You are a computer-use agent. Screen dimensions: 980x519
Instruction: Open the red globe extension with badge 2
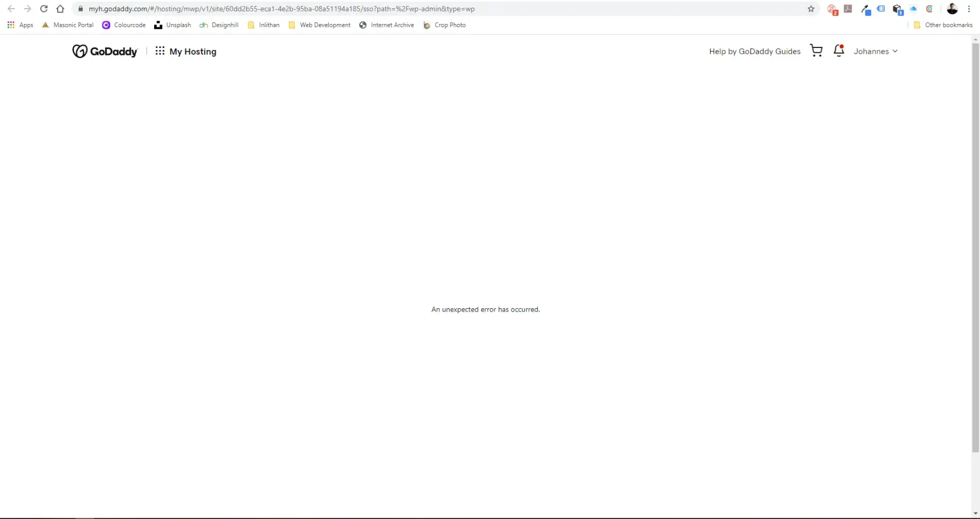point(832,9)
